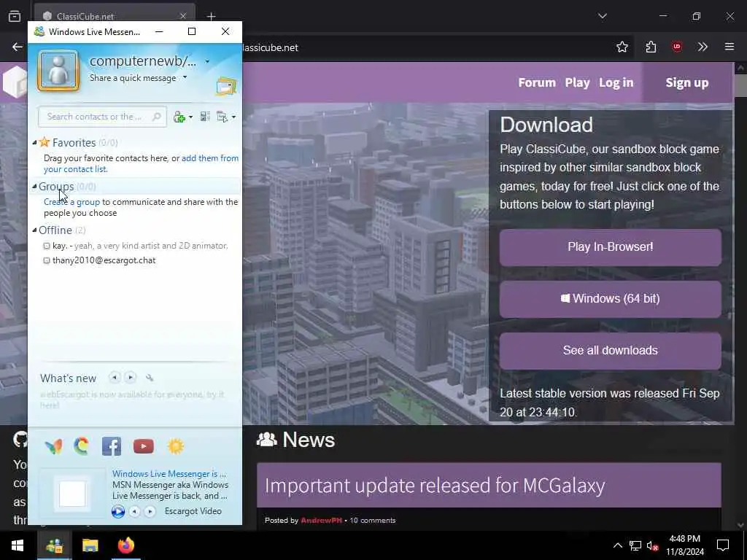Open the email inbox icon in Messenger
Viewport: 747px width, 560px height.
coord(226,87)
